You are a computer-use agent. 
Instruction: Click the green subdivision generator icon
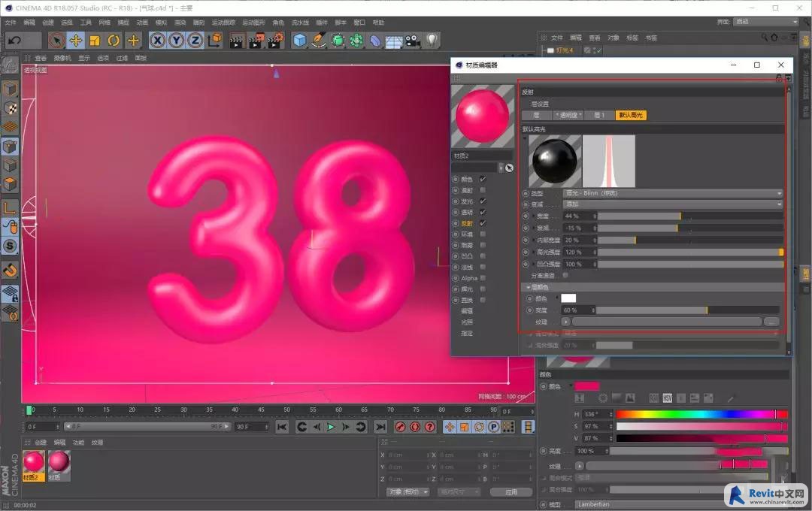coord(338,40)
